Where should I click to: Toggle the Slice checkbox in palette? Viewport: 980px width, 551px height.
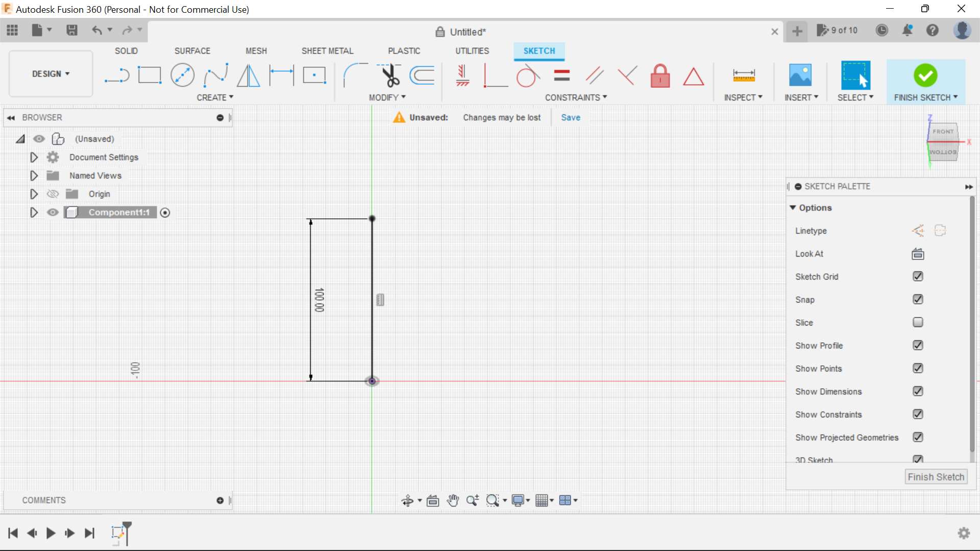tap(917, 322)
